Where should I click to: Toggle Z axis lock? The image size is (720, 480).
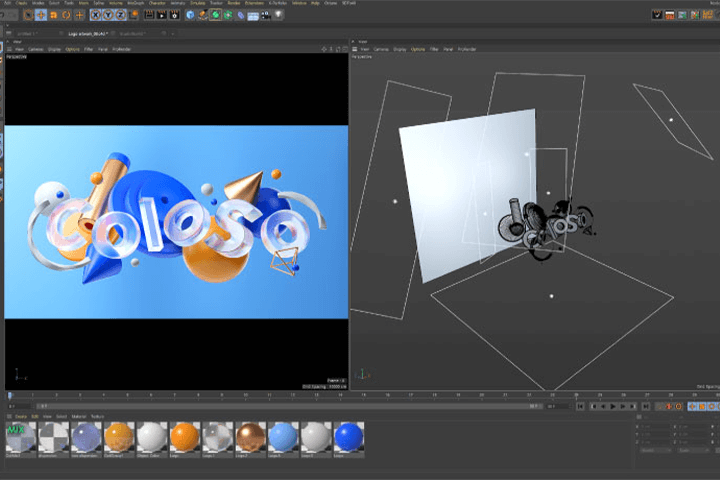(120, 15)
